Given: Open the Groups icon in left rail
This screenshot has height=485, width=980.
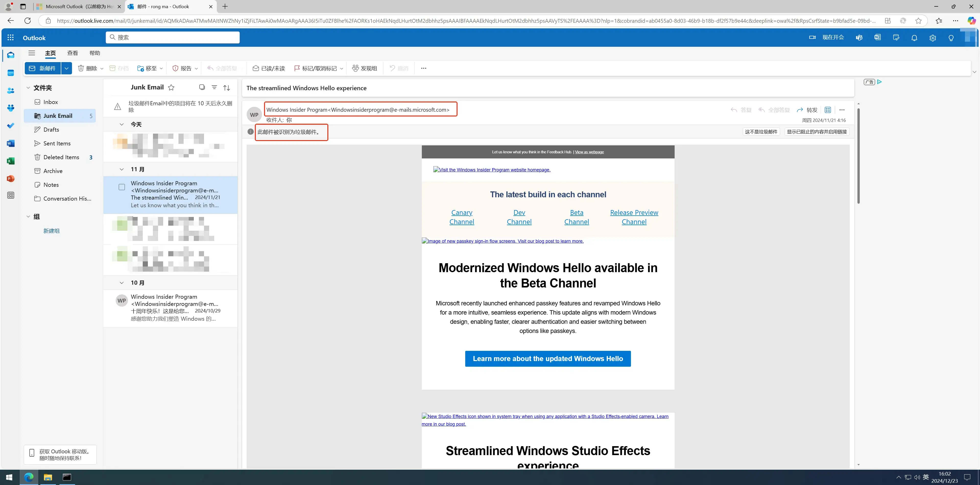Looking at the screenshot, I should [11, 108].
